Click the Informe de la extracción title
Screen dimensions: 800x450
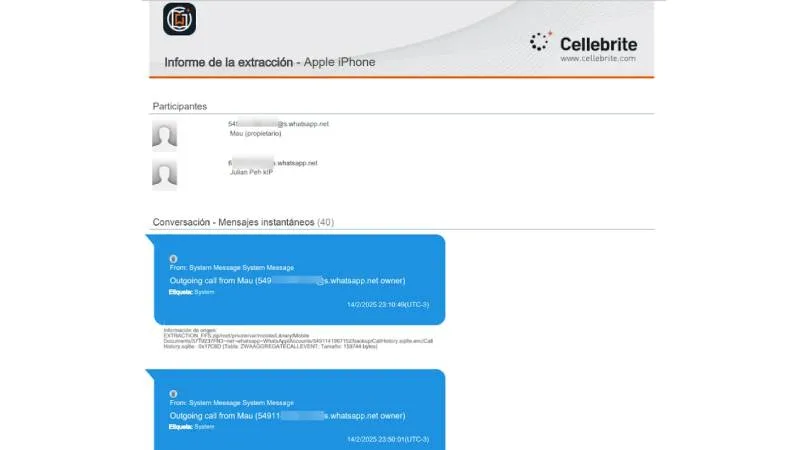(x=269, y=62)
